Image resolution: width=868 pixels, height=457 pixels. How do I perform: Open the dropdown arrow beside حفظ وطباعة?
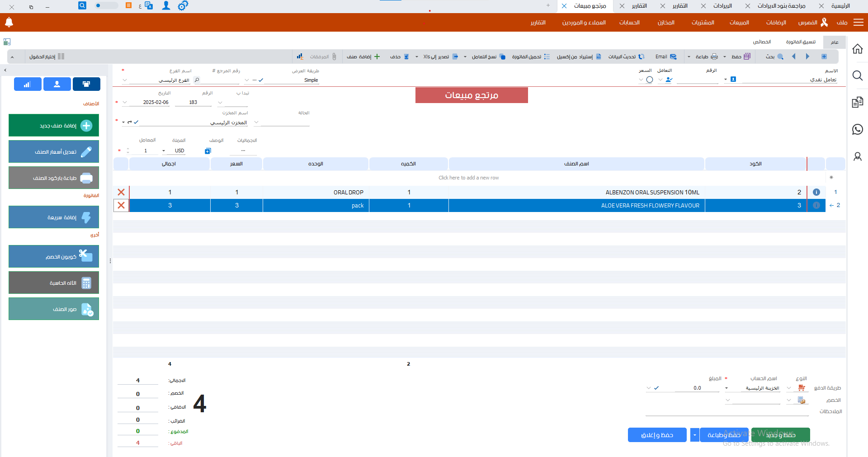pos(694,435)
